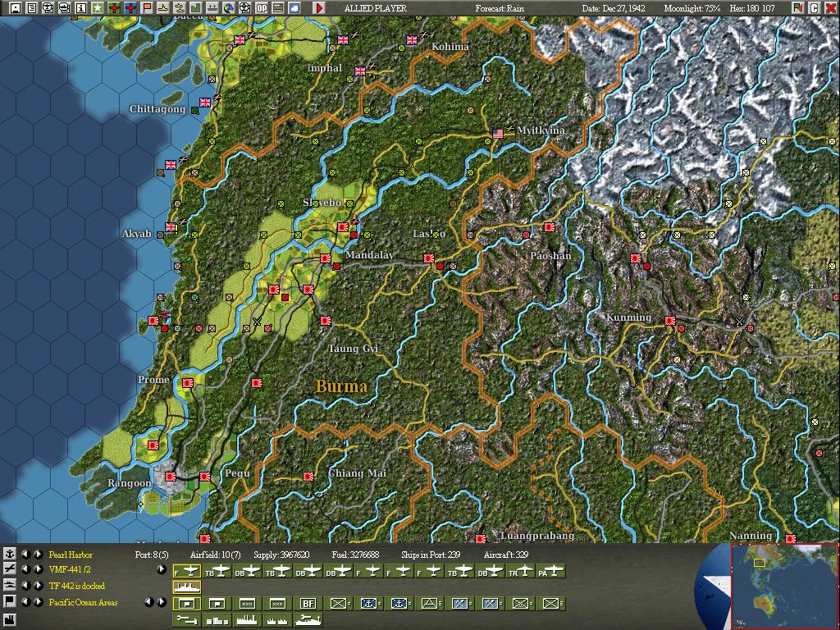Go to previous task force before TF 442

pyautogui.click(x=26, y=586)
